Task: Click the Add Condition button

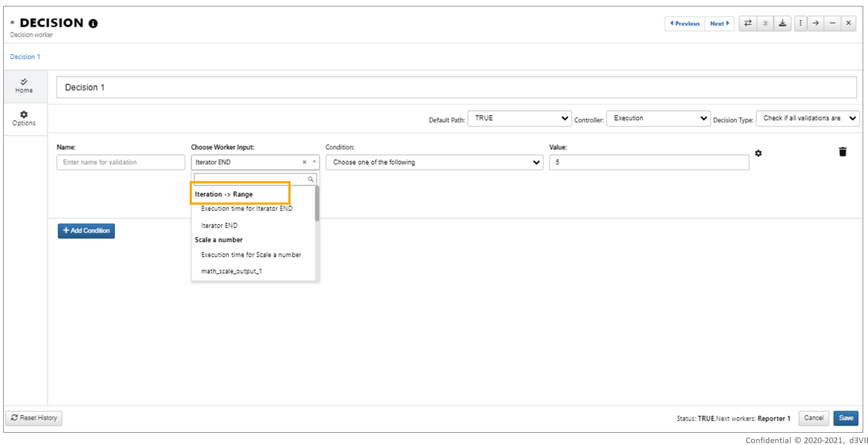Action: click(x=86, y=231)
